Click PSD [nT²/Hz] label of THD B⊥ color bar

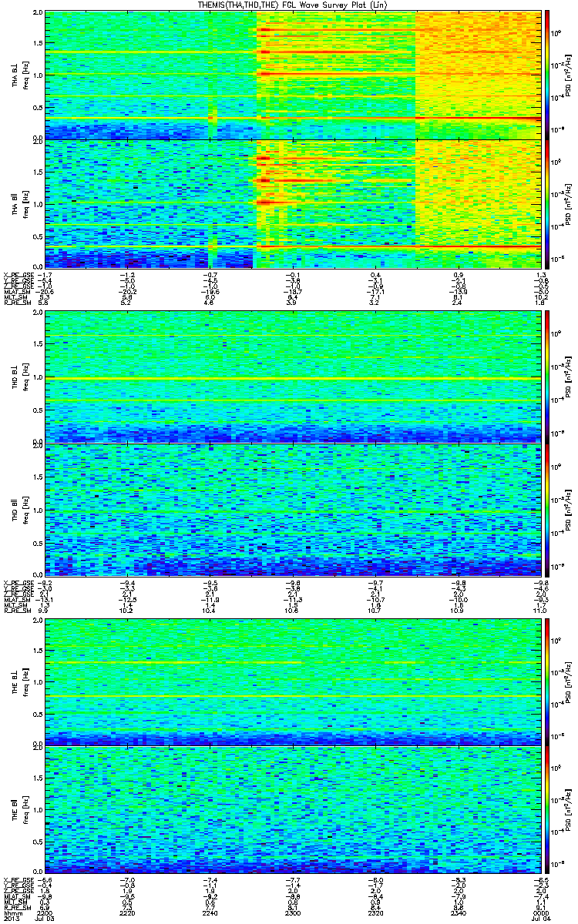click(568, 379)
